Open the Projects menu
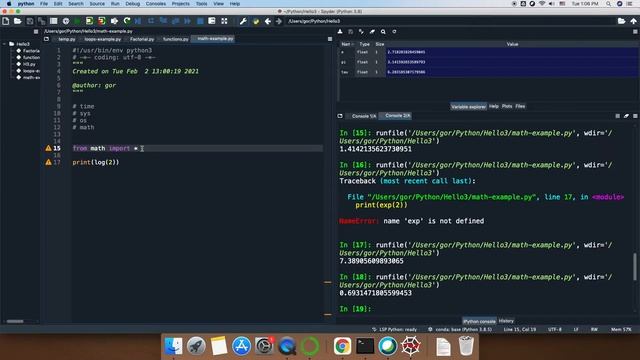 click(180, 4)
